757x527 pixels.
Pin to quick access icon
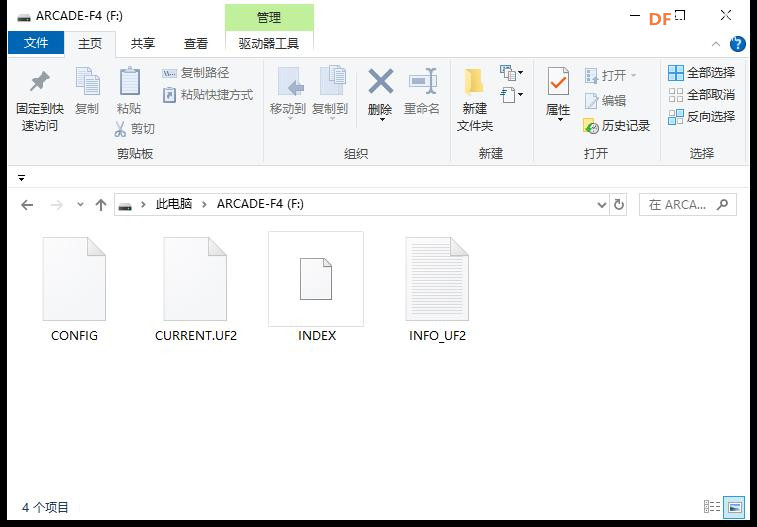point(40,83)
